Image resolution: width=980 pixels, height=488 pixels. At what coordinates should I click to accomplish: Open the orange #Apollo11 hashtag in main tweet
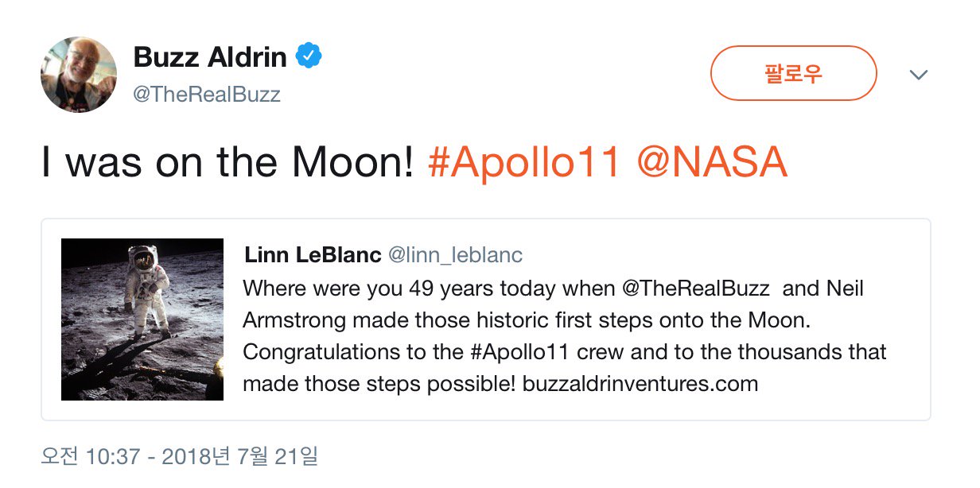click(x=523, y=162)
